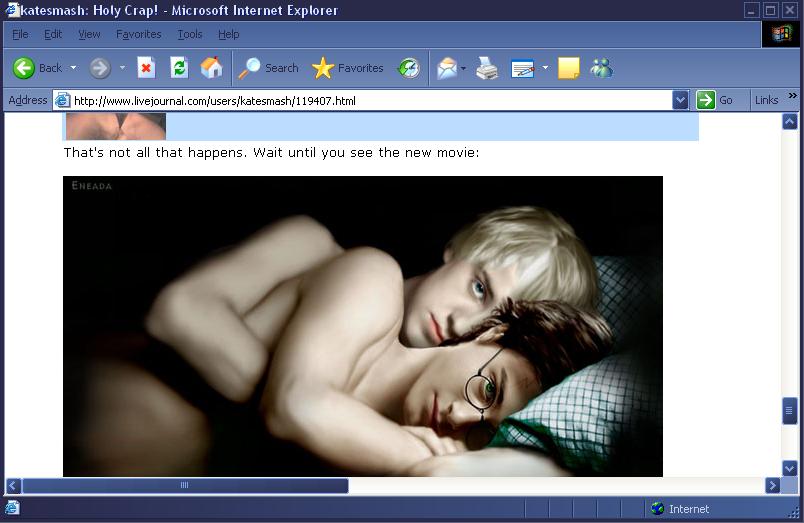Launch the Messenger people icon
The image size is (804, 523).
tap(601, 68)
